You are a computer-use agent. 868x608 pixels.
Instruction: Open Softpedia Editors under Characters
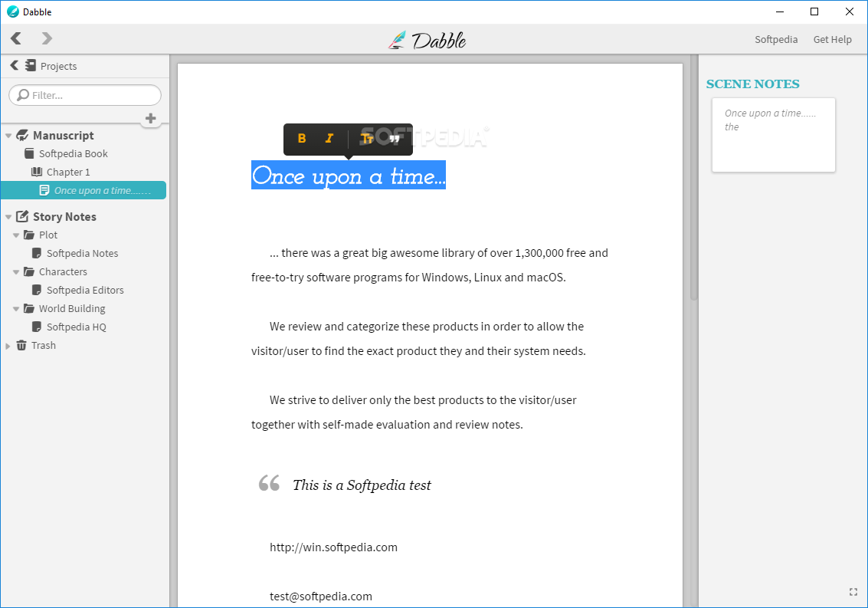point(85,290)
